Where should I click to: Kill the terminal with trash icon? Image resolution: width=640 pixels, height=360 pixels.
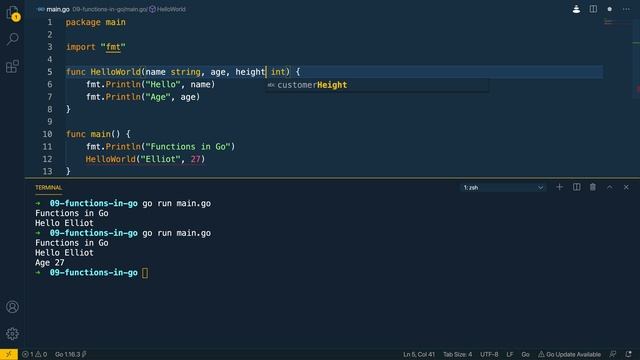click(x=593, y=187)
